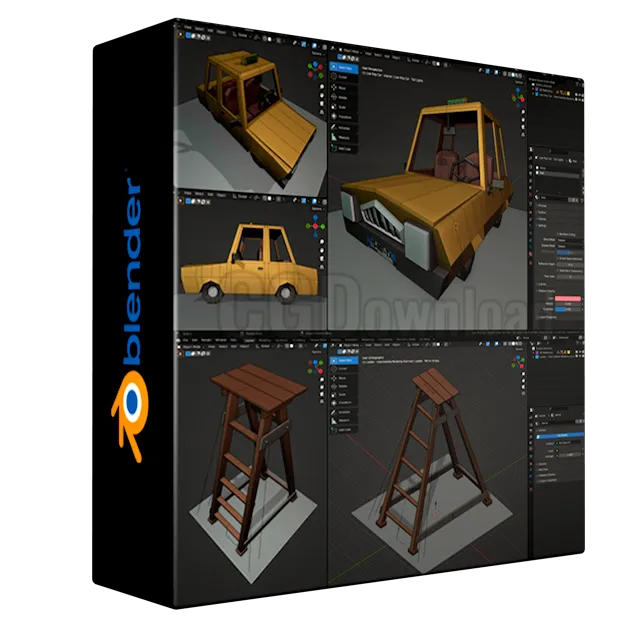Image resolution: width=630 pixels, height=630 pixels.
Task: Open Add menu in full-ladder viewport header
Action: pos(387,345)
